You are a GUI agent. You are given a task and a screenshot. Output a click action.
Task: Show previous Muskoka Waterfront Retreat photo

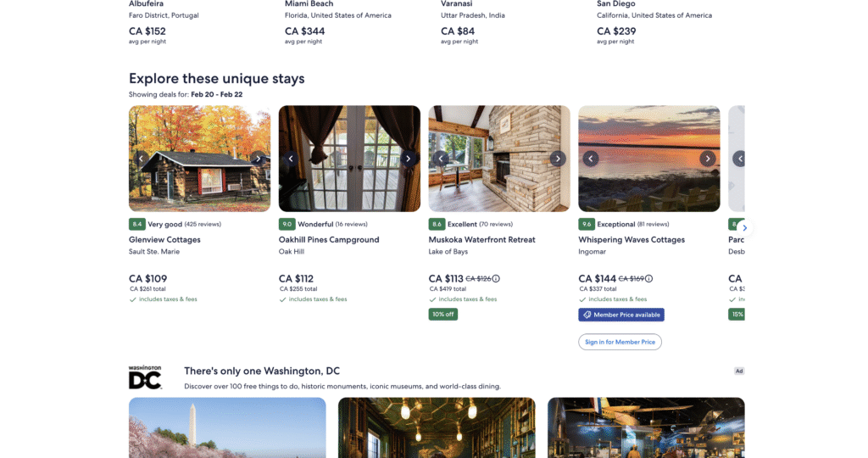click(x=441, y=159)
